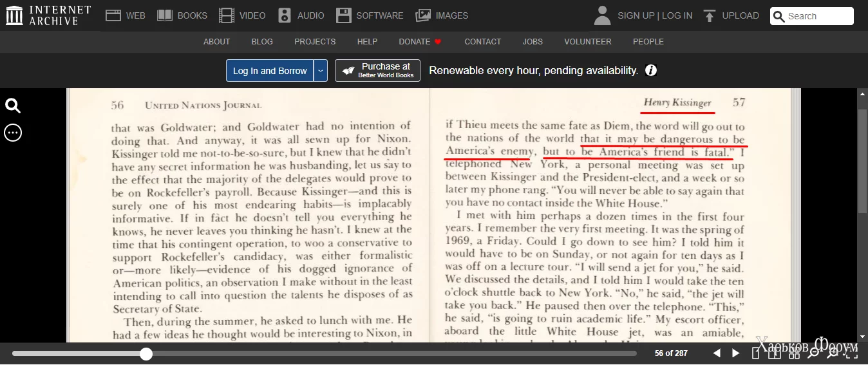Click the page position slider handle
This screenshot has width=868, height=365.
tap(146, 353)
